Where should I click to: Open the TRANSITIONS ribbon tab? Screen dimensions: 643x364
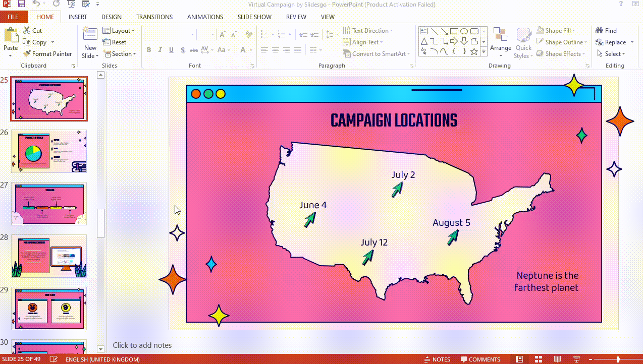coord(154,17)
